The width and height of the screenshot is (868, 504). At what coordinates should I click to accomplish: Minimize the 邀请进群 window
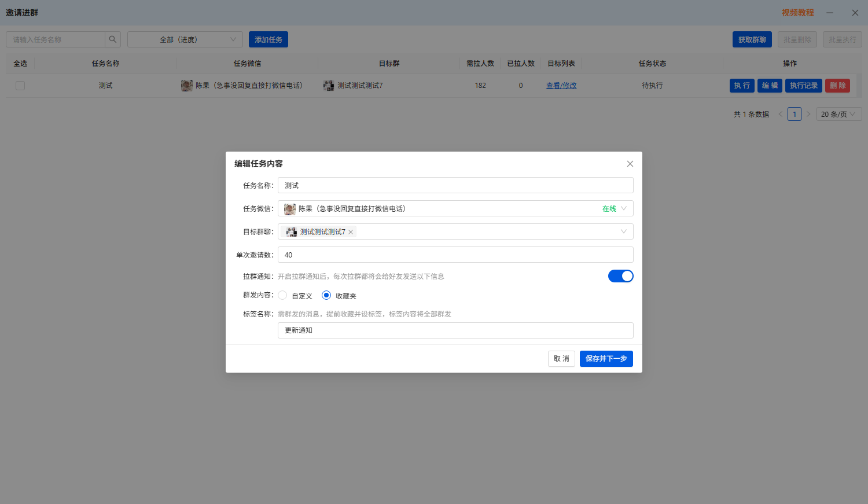coord(830,13)
